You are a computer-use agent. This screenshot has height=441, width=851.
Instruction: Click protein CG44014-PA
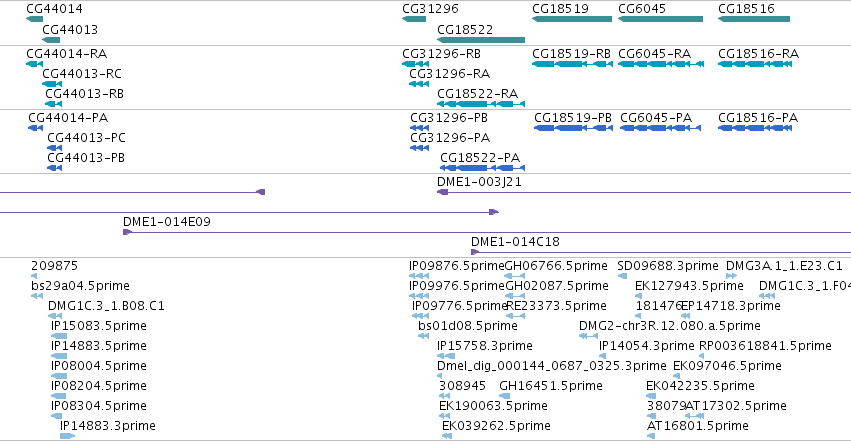[x=35, y=128]
